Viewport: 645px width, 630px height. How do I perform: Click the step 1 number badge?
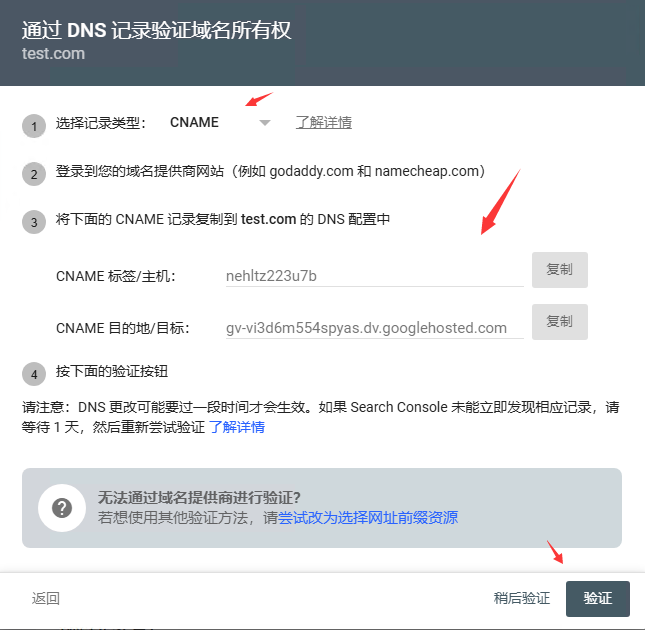tap(34, 126)
